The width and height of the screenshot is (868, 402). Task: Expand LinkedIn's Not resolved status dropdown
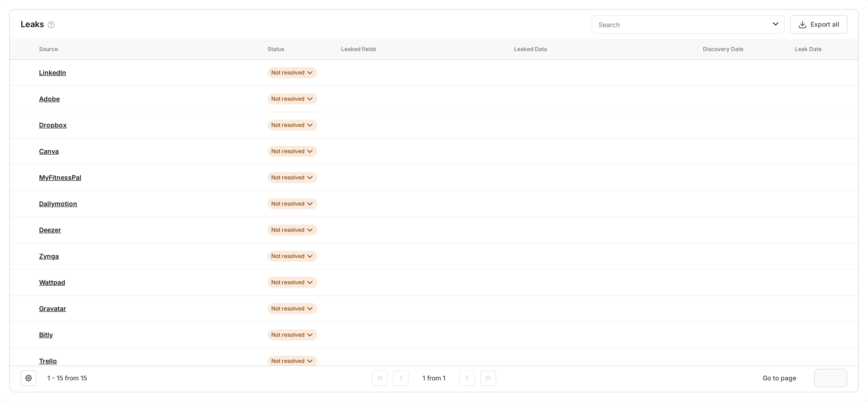[292, 72]
